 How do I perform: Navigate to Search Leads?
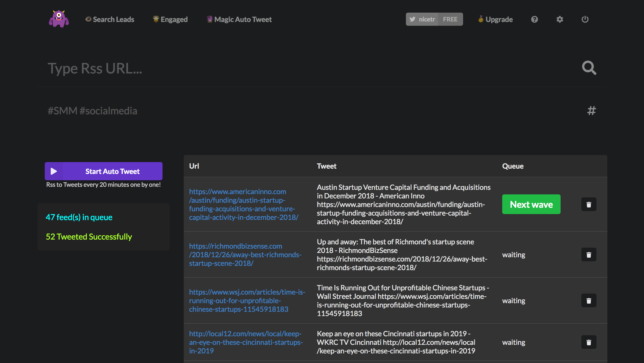click(x=113, y=19)
